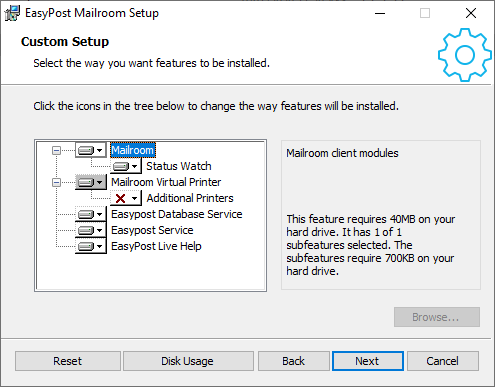Minimize the EasyPost Mailroom Setup window

[380, 13]
